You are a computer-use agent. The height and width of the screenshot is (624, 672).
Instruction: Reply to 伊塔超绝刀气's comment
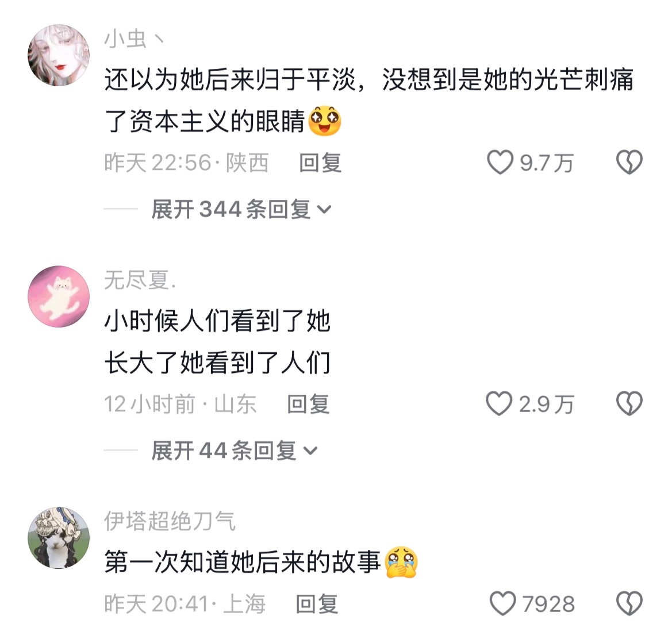coord(317,603)
